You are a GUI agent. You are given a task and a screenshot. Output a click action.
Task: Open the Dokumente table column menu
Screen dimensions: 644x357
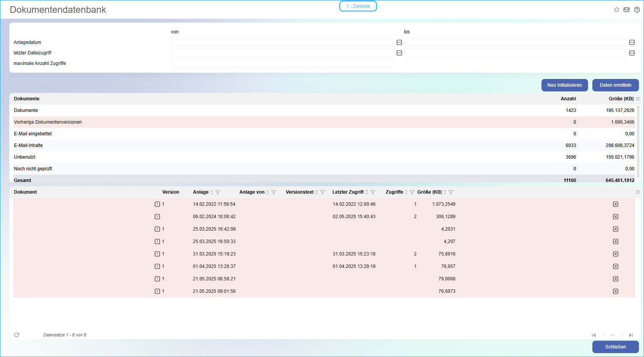tap(638, 99)
